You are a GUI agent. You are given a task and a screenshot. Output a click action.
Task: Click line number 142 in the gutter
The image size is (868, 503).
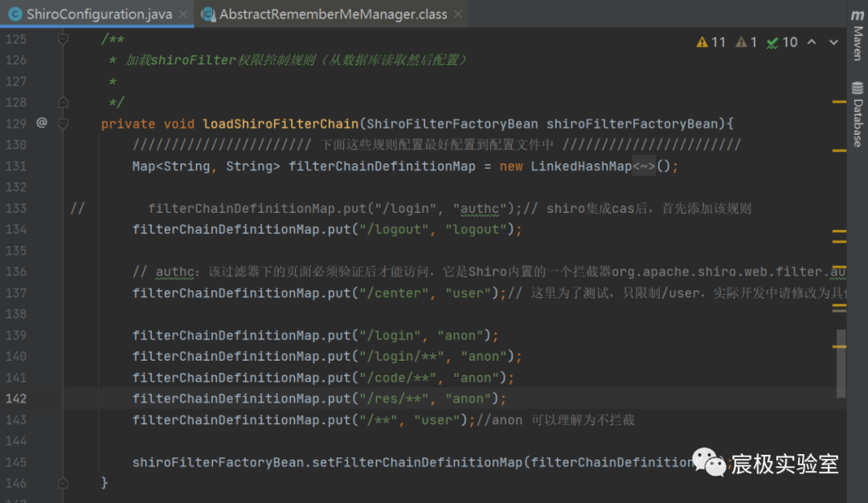pos(17,399)
